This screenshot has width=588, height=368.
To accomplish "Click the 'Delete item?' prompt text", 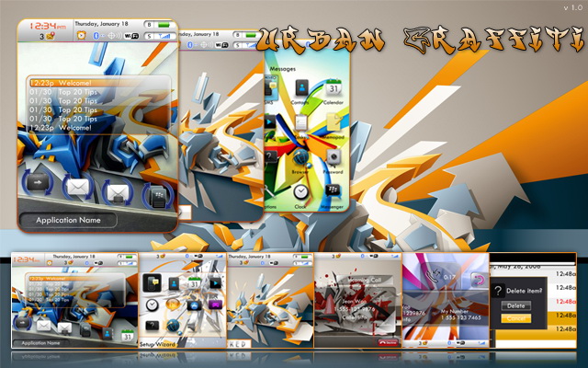I will tap(525, 291).
